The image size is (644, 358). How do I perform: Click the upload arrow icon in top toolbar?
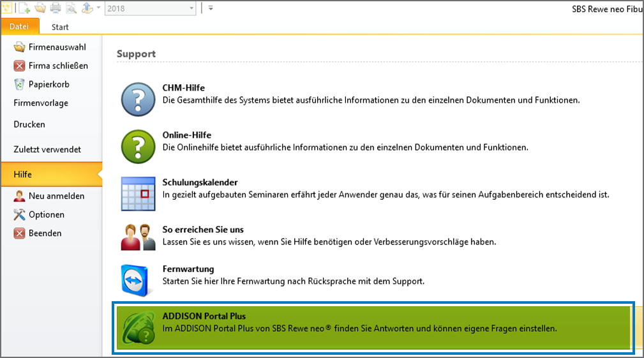click(87, 8)
